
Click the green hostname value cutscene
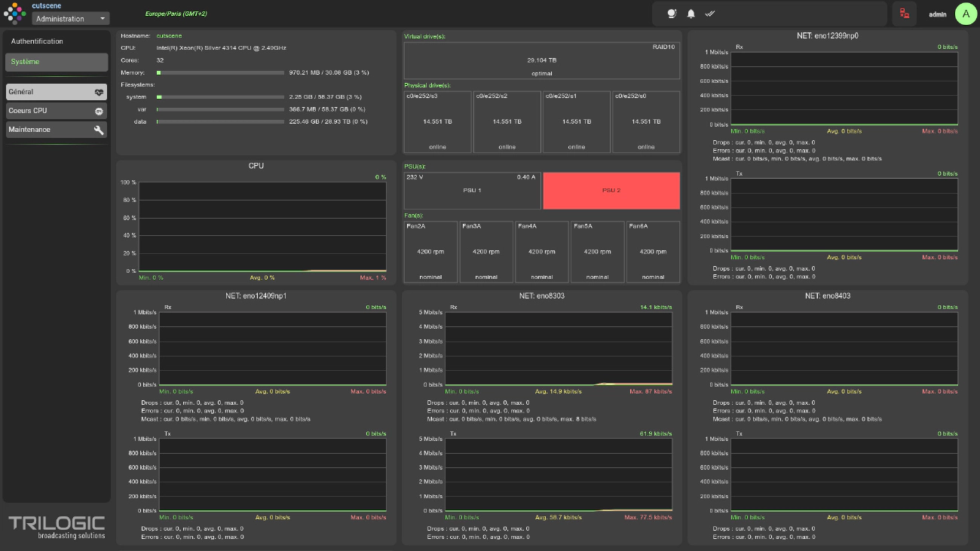[169, 35]
